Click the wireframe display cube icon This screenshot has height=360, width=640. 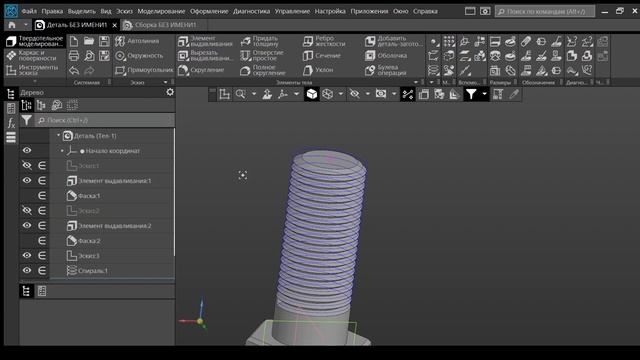[327, 95]
